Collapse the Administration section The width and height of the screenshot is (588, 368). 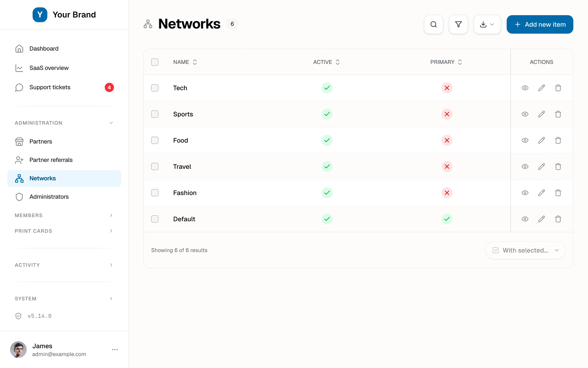(64, 123)
